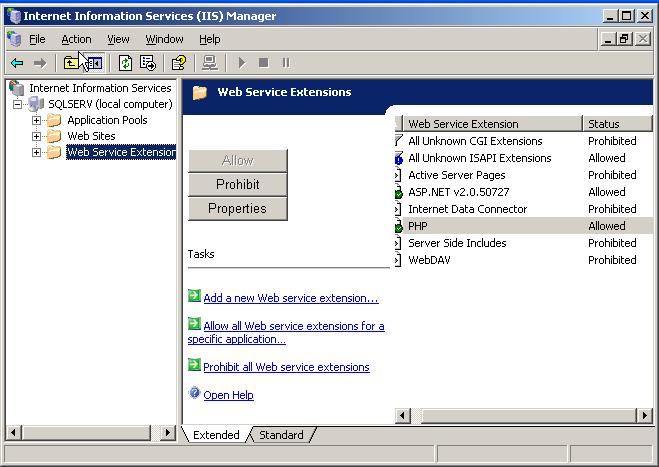Click the green arrow beside Prohibit all extensions

coord(194,364)
